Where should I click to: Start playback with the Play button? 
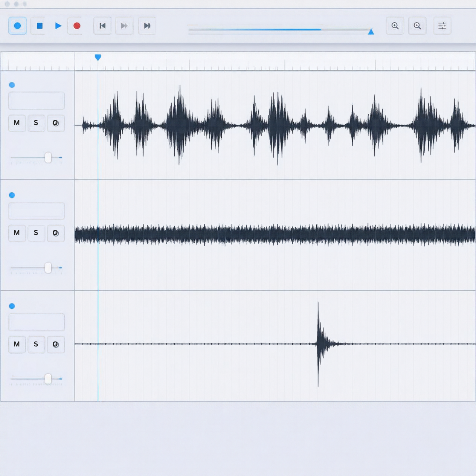pyautogui.click(x=58, y=26)
